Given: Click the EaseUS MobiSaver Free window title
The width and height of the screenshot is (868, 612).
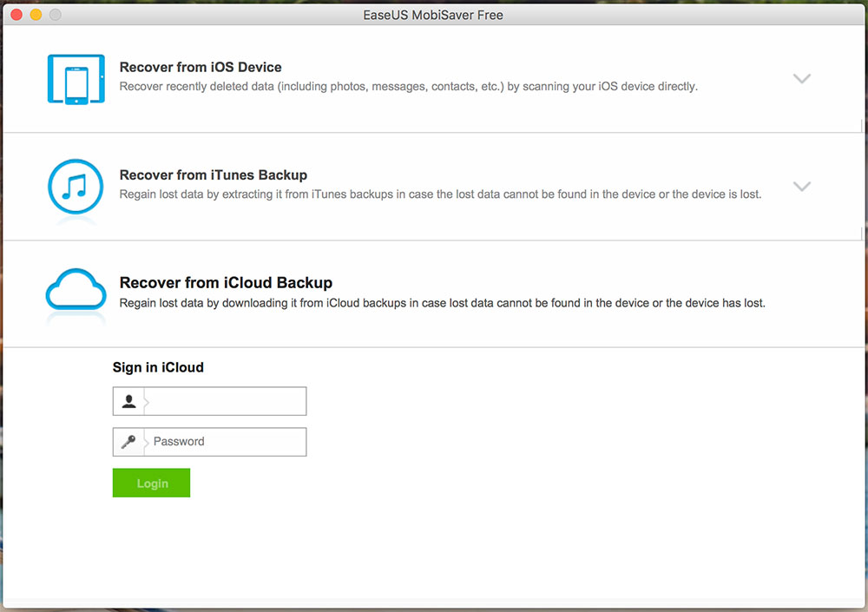Looking at the screenshot, I should pos(433,15).
